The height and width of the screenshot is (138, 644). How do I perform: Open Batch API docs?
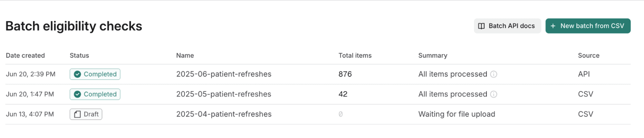coord(507,26)
